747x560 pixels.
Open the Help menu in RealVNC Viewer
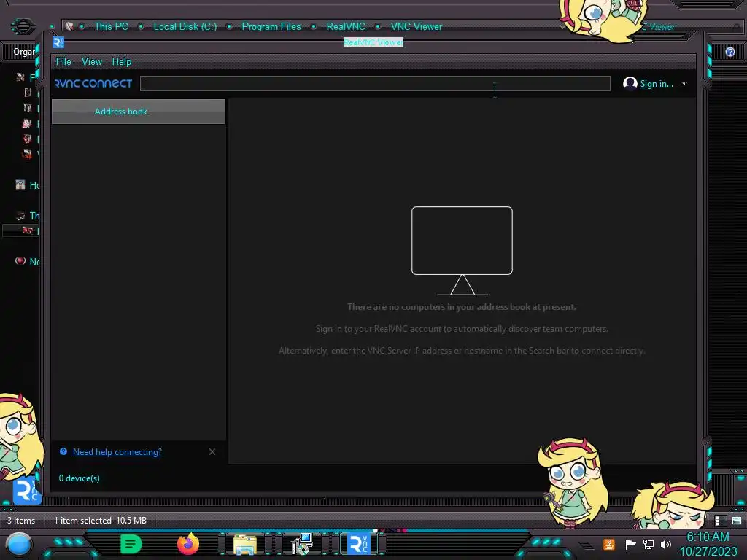pos(122,61)
